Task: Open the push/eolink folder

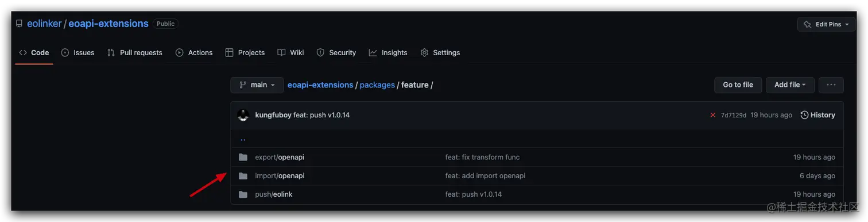Action: coord(274,194)
